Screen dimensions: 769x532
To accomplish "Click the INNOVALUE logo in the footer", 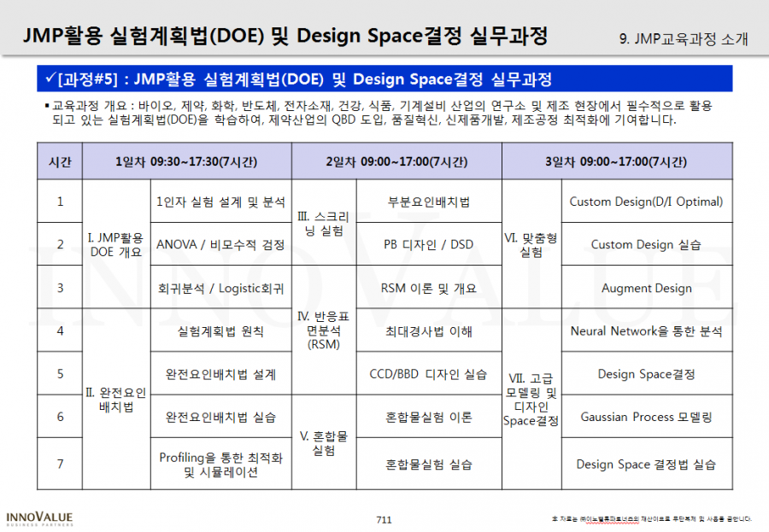I will [39, 518].
